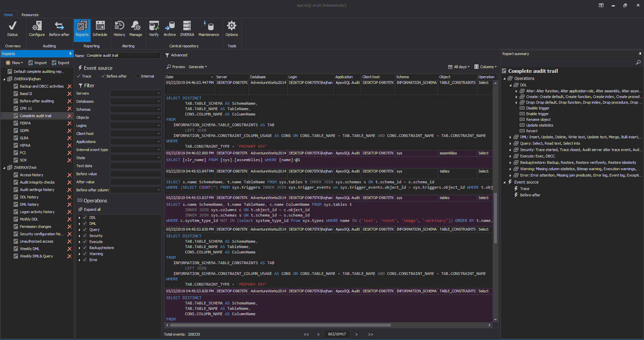
Task: Click the Import button
Action: [x=38, y=63]
